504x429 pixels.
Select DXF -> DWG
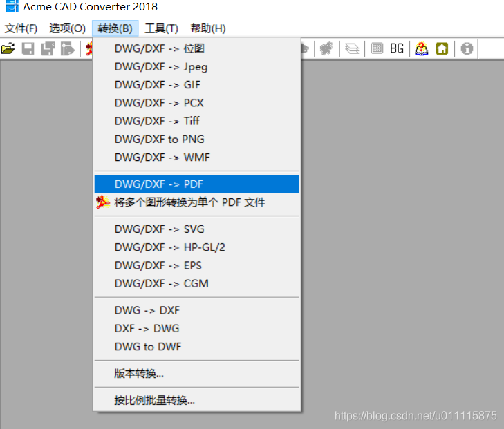196,329
